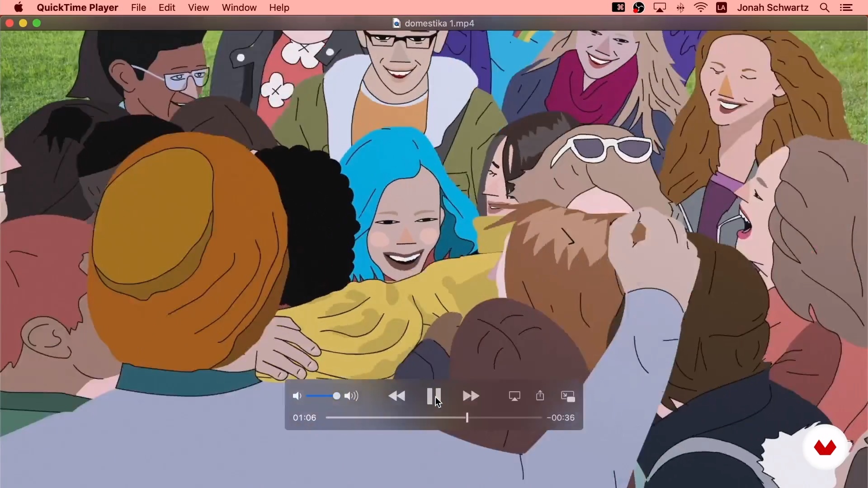Click the volume slider knob
This screenshot has height=488, width=868.
(336, 396)
